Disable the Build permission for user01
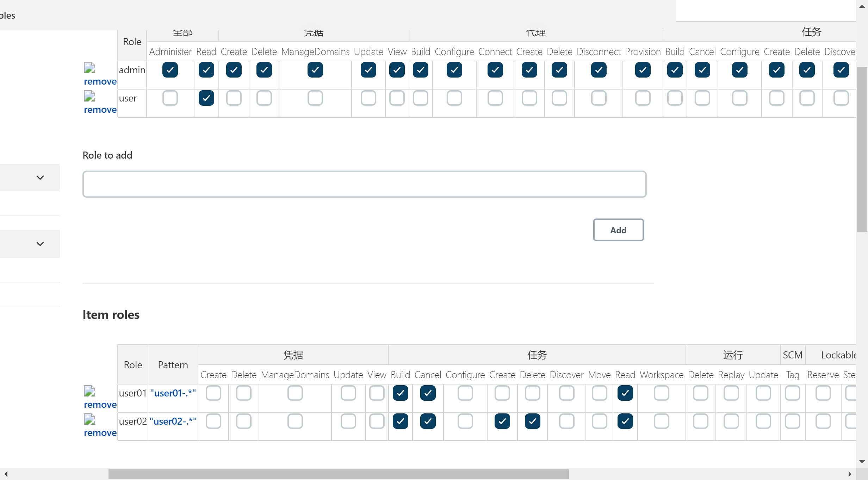The width and height of the screenshot is (868, 480). click(x=400, y=393)
